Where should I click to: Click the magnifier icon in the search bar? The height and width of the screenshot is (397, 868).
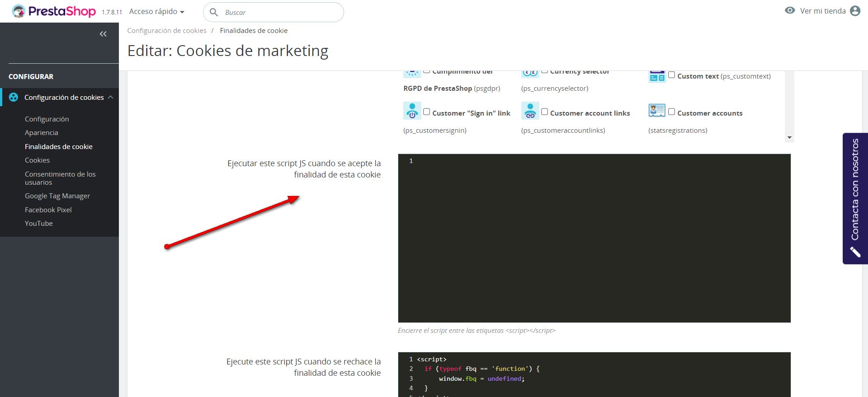214,12
